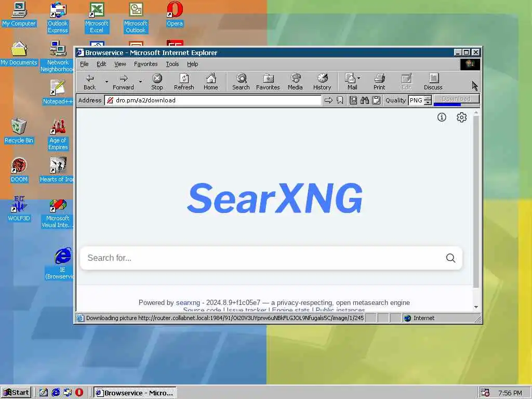Refresh the current page

click(x=184, y=82)
